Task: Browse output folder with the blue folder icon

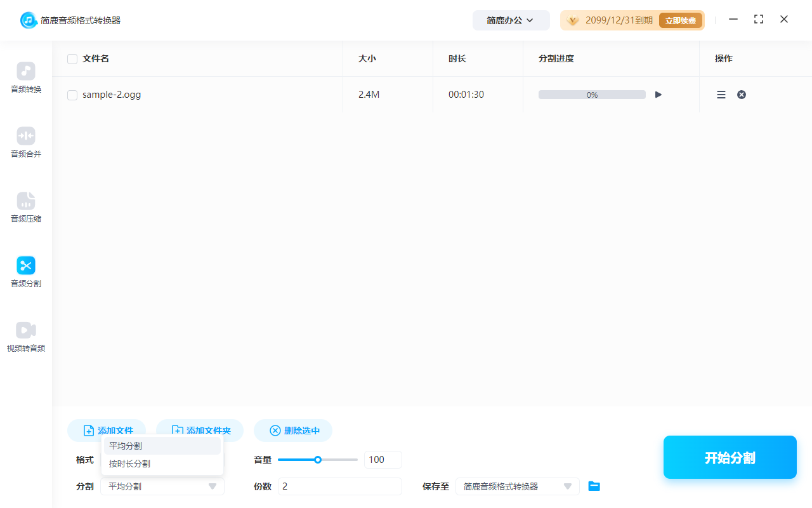Action: tap(594, 486)
